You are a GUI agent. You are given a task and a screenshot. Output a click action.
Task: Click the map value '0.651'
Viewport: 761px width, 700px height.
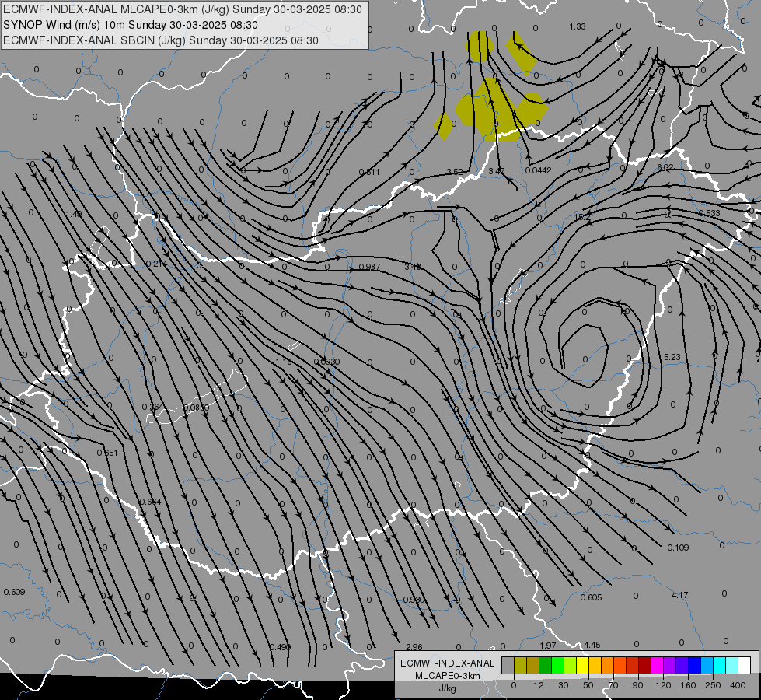107,453
